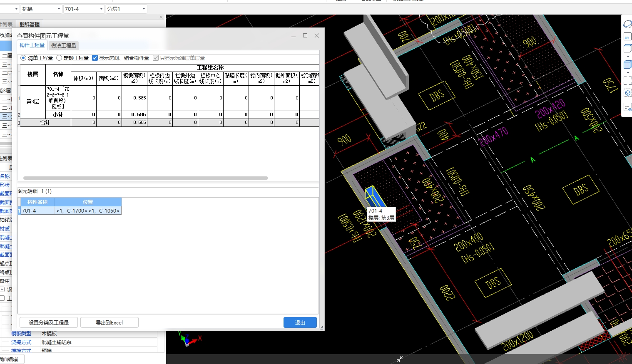The height and width of the screenshot is (364, 632).
Task: Close the 查看构件图元工程量 dialog
Action: point(317,35)
